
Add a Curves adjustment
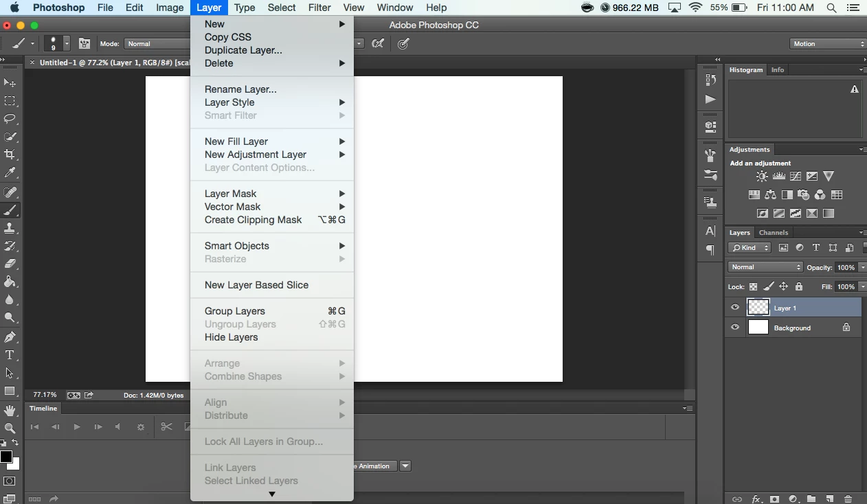(796, 176)
